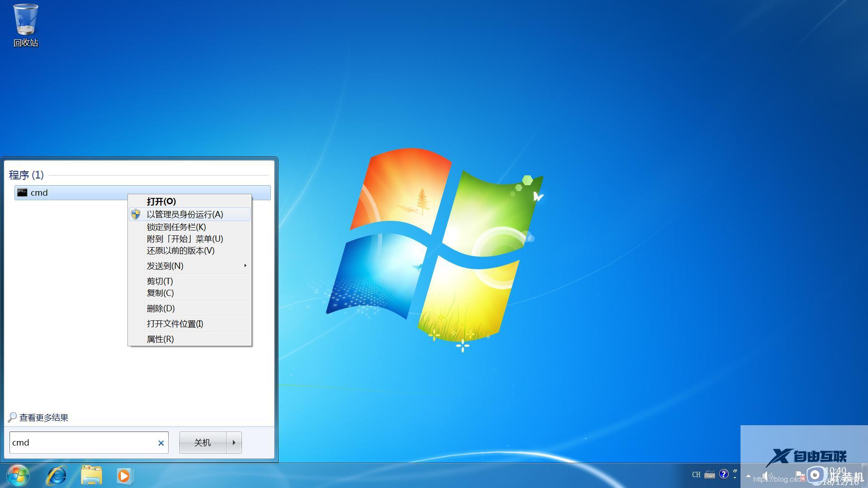Clear the search box with the X
Image resolution: width=868 pixels, height=488 pixels.
point(161,443)
